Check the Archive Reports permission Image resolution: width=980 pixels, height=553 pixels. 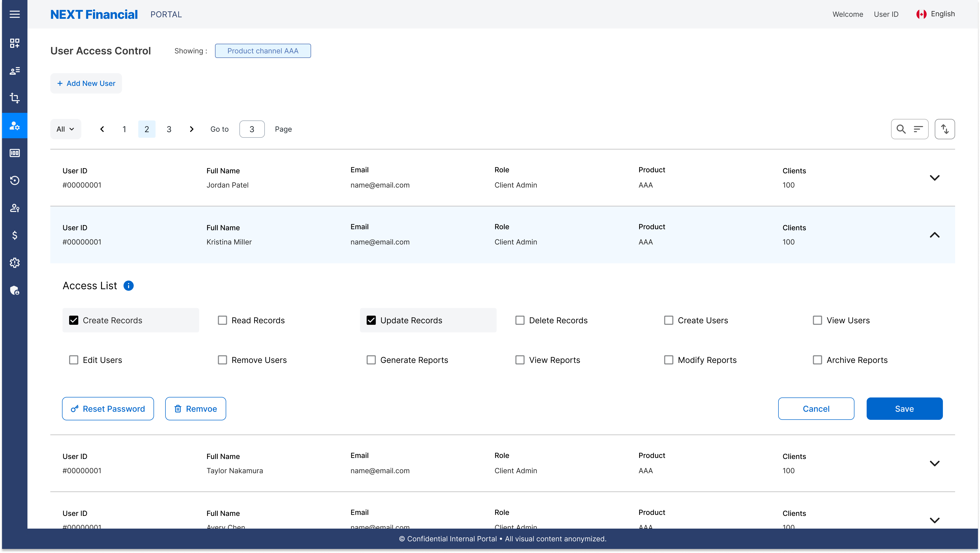[x=818, y=359]
